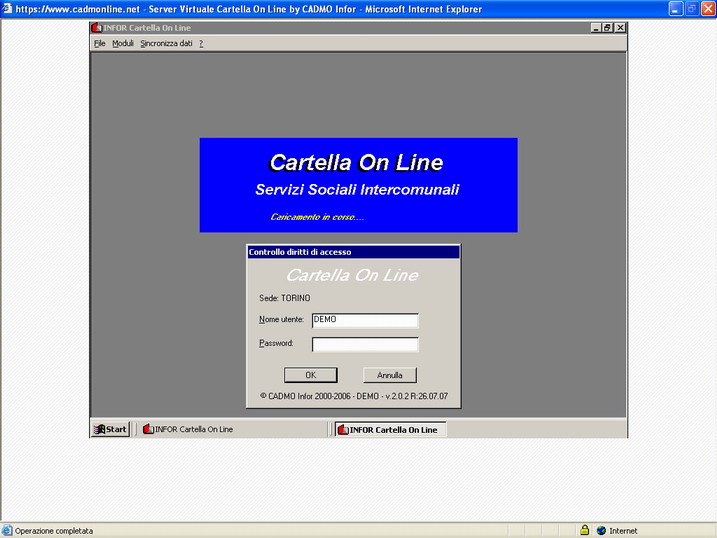Click the 'Controllo diritti di accesso' dialog title
This screenshot has height=538, width=717.
[x=300, y=252]
